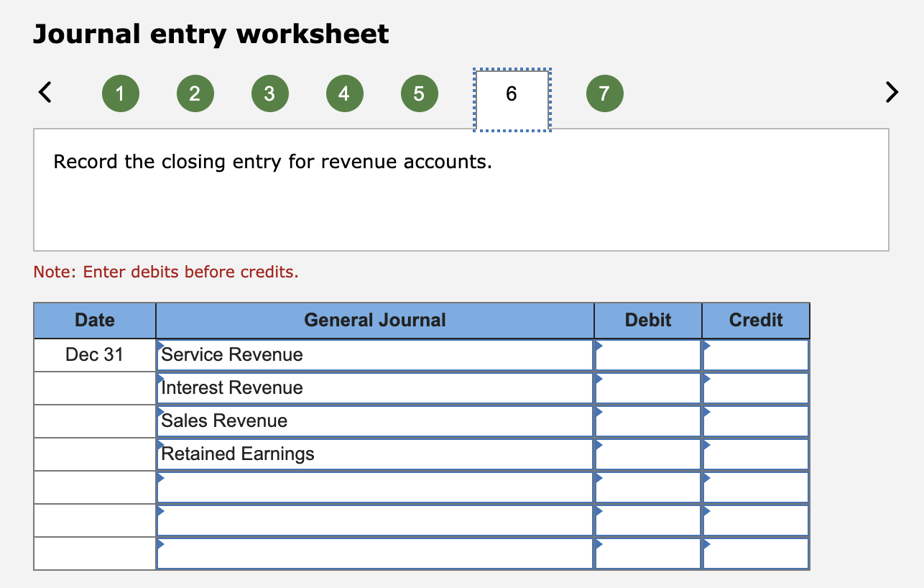
Task: Open journal entry 7
Action: (604, 93)
